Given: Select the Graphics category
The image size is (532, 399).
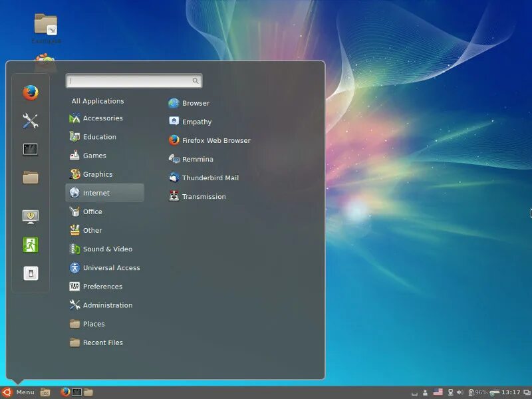Looking at the screenshot, I should 98,174.
